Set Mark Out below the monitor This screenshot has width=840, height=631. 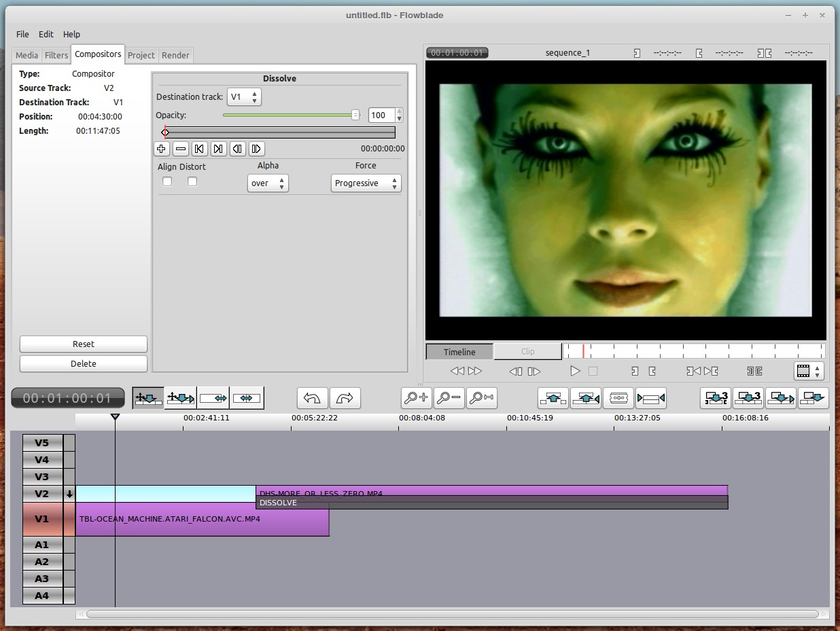pyautogui.click(x=652, y=371)
